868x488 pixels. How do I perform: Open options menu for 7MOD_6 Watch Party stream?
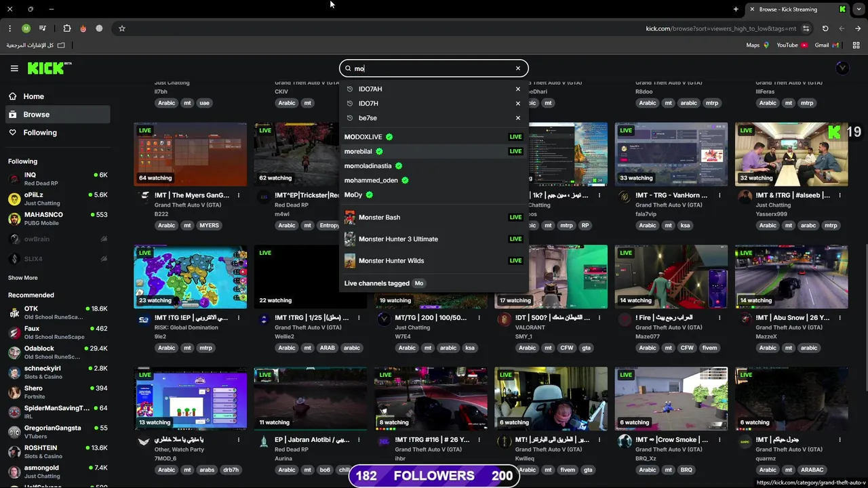[239, 440]
